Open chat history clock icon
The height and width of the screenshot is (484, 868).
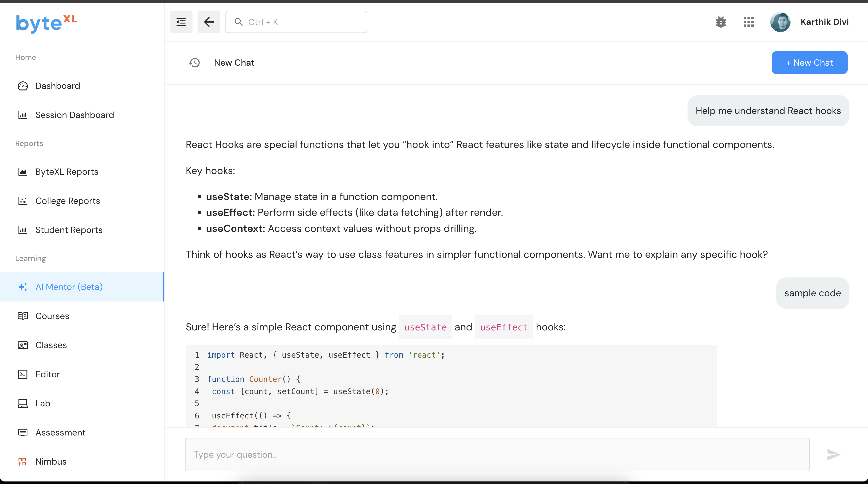coord(194,63)
